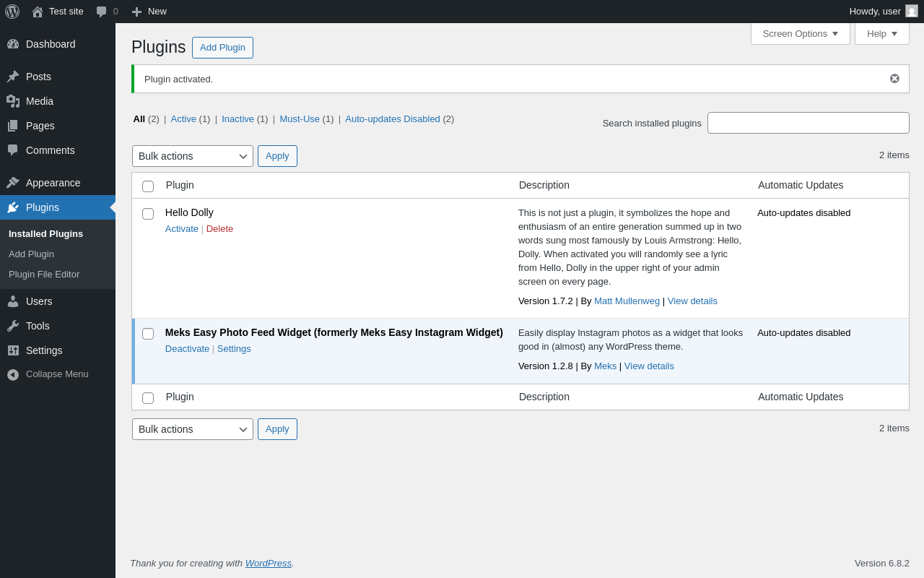Screen dimensions: 924x578
Task: Click the Collapse Menu arrow icon
Action: pyautogui.click(x=13, y=374)
